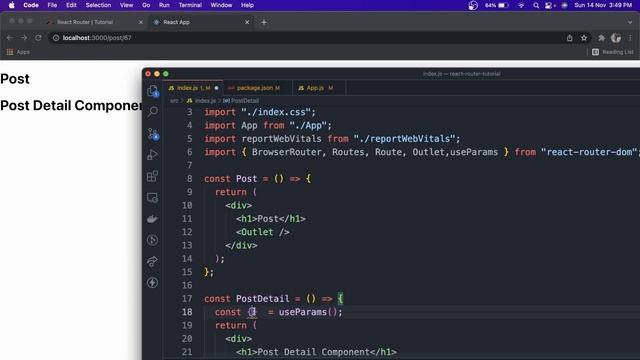The image size is (640, 360).
Task: Click the <Outlet /> tag on line 12
Action: point(262,232)
